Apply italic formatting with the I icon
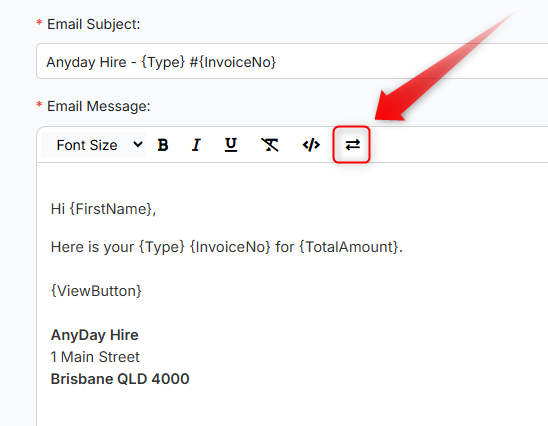Viewport: 548px width, 426px height. 196,145
